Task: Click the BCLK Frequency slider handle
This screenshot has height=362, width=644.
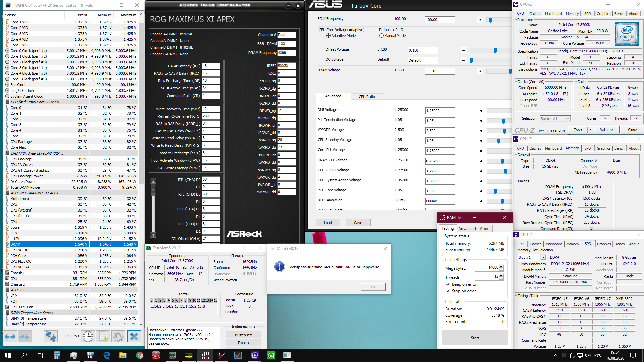Action: coord(490,20)
